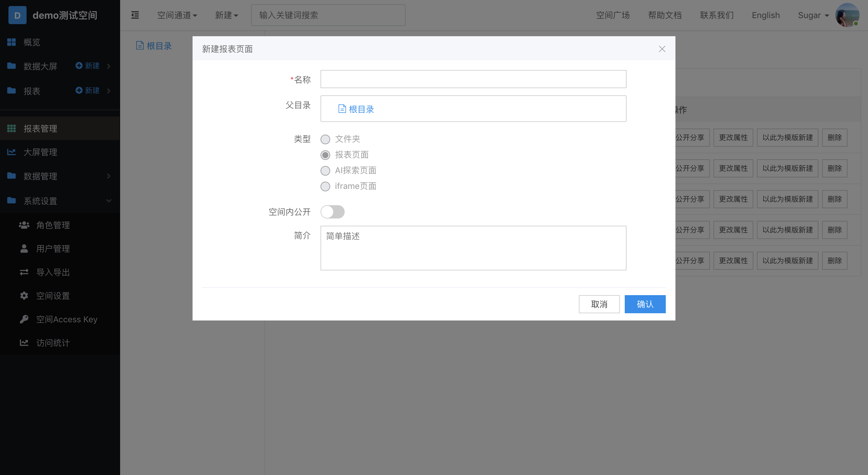The image size is (868, 475).
Task: Click the key icon for 空间Access Key
Action: pos(24,319)
